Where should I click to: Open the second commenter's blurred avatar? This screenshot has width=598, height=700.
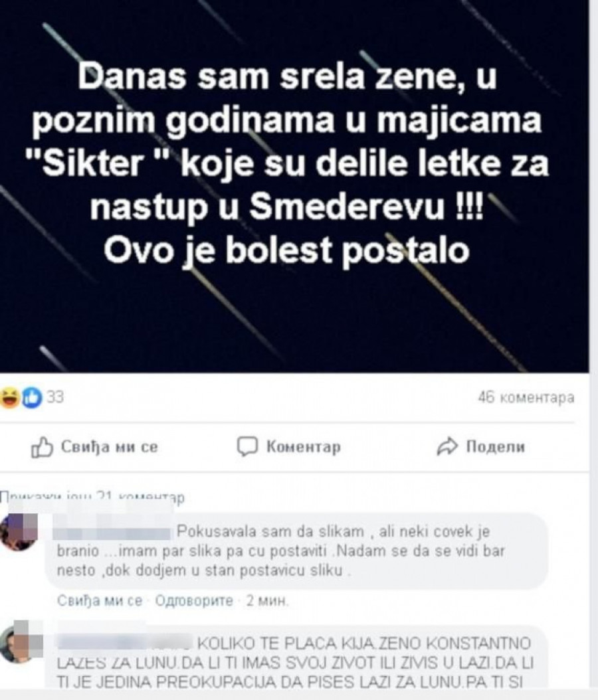click(x=21, y=642)
